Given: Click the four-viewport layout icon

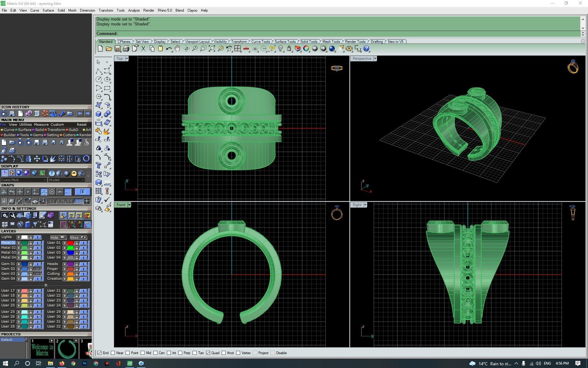Looking at the screenshot, I should [x=237, y=49].
